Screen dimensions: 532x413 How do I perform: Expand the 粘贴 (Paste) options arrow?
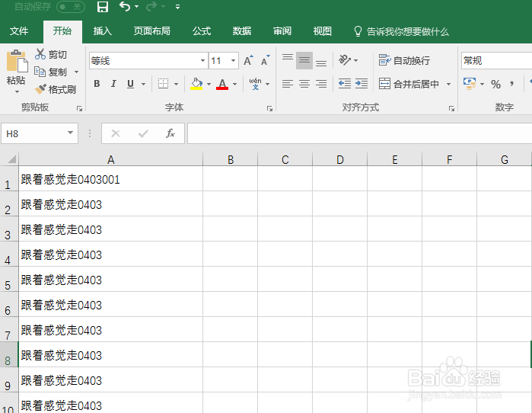coord(17,91)
